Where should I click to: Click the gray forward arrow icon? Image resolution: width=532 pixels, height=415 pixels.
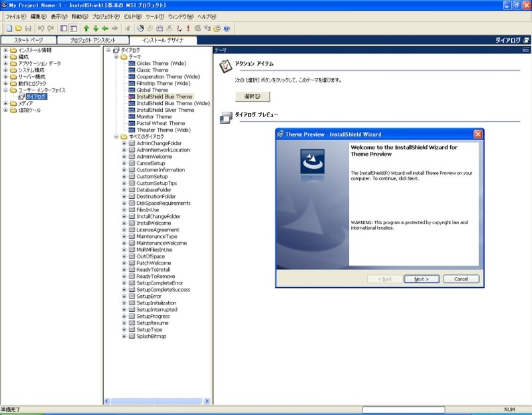(115, 29)
